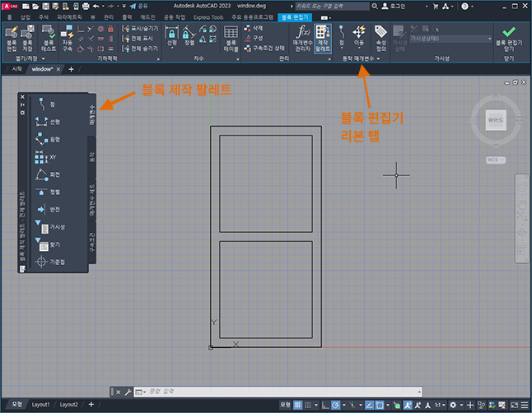
Task: Open the 이동 action dropdown in ribbon
Action: [359, 49]
